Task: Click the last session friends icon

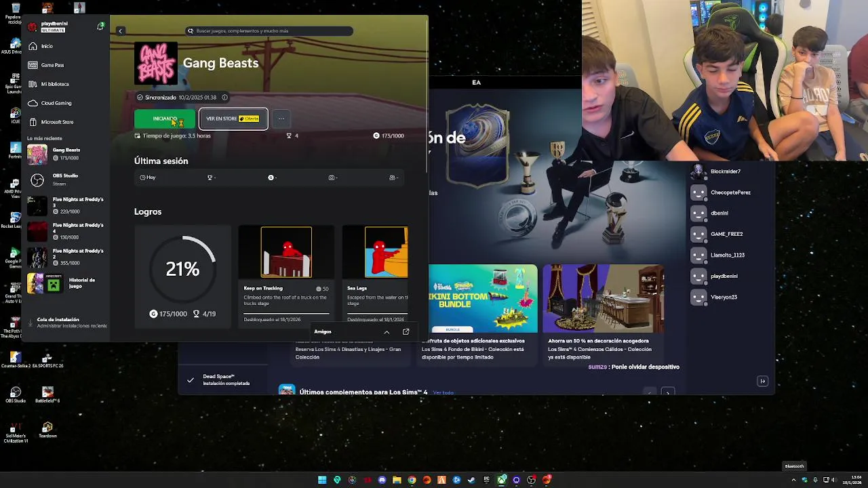Action: (393, 178)
